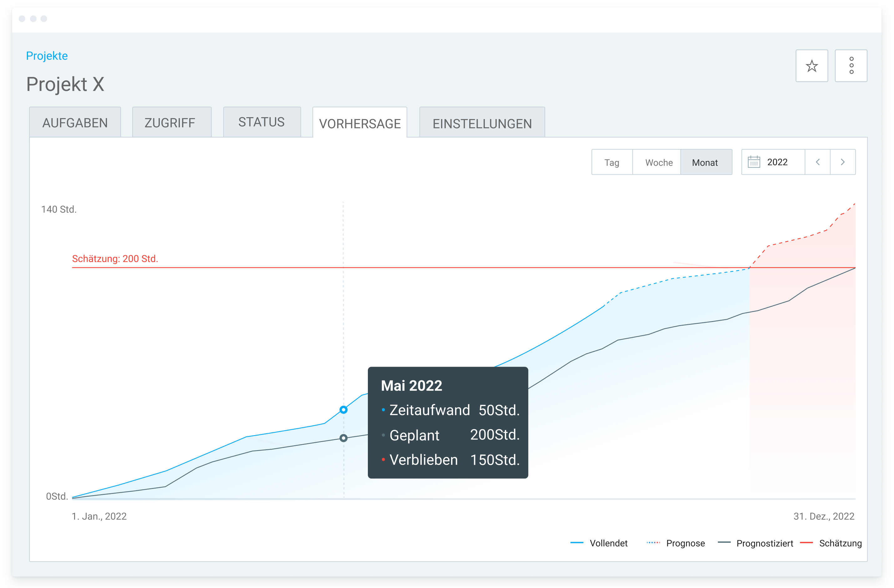
Task: Switch to the VORHERSAGE tab
Action: click(x=359, y=123)
